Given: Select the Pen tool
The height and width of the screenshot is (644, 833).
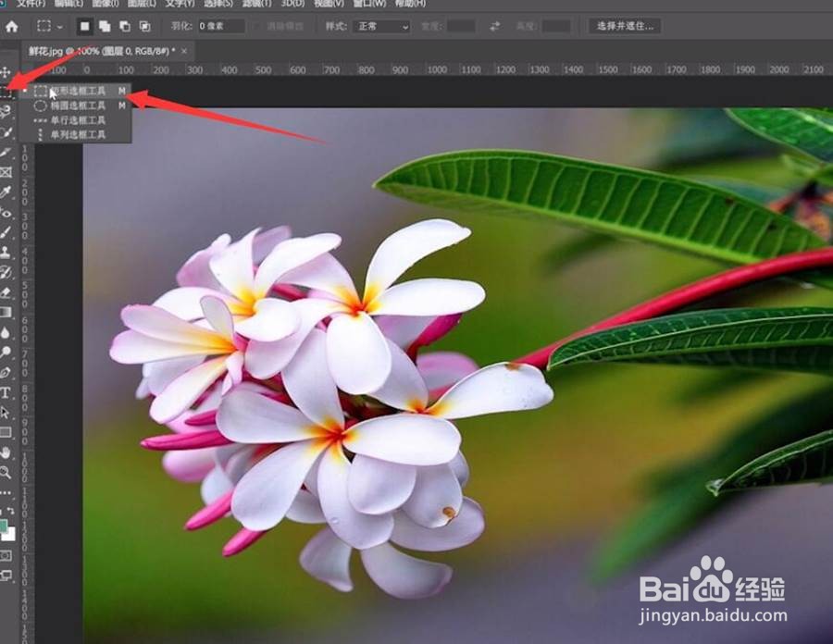Looking at the screenshot, I should (6, 372).
